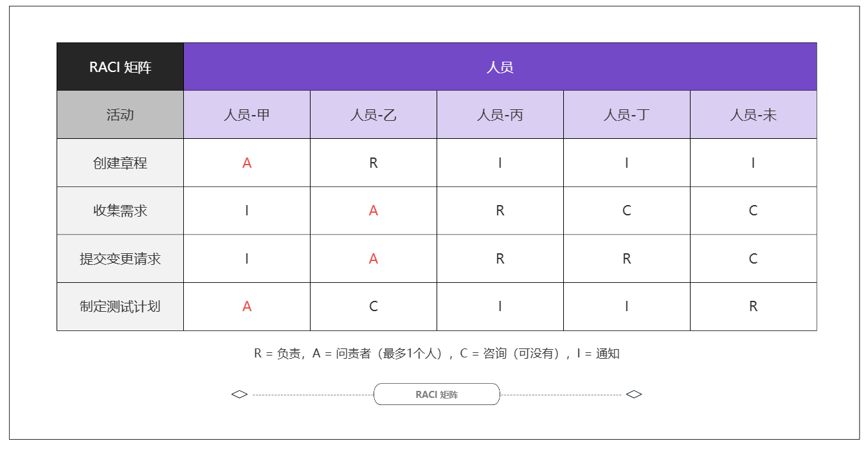The width and height of the screenshot is (868, 450).
Task: Select the "人员-丁" column header
Action: 627,115
